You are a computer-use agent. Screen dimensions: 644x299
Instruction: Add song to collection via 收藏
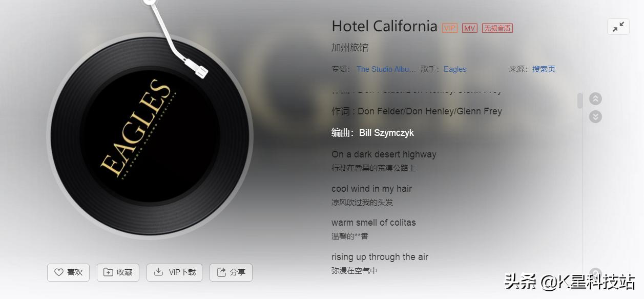(118, 272)
